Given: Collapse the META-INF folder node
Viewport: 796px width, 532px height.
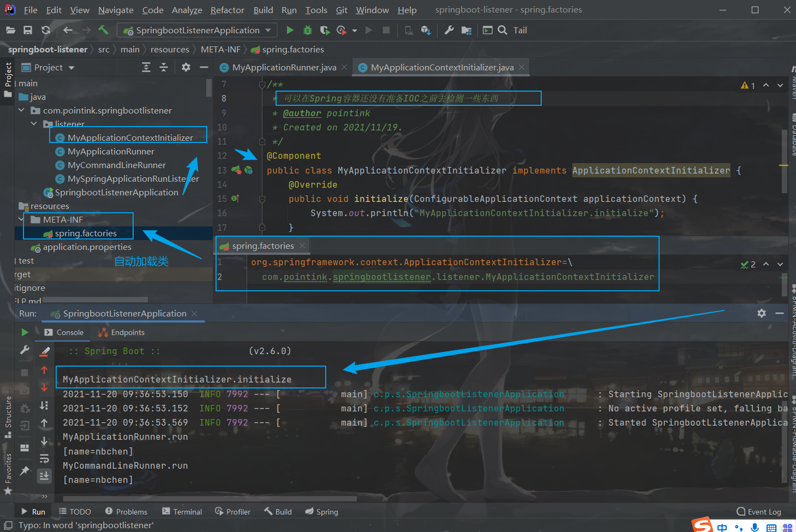Looking at the screenshot, I should [21, 219].
